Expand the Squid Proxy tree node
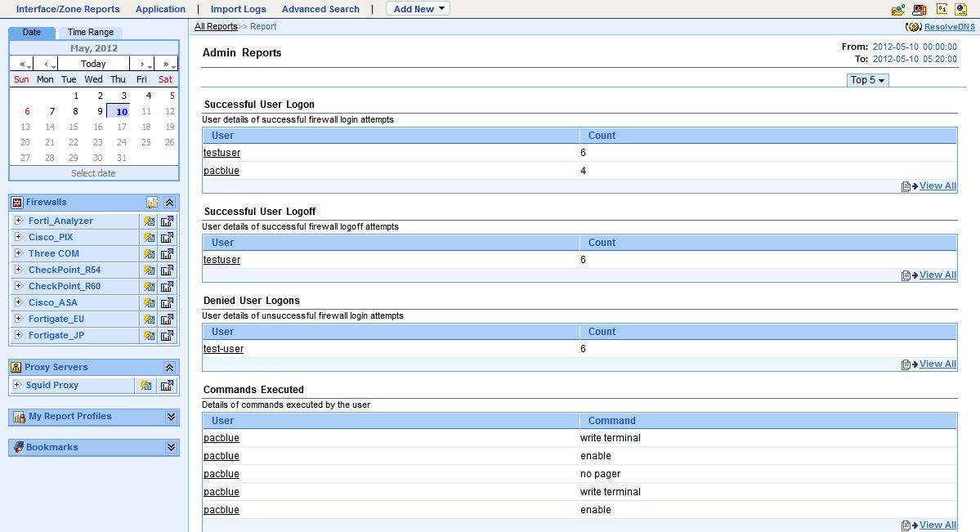 [x=17, y=384]
